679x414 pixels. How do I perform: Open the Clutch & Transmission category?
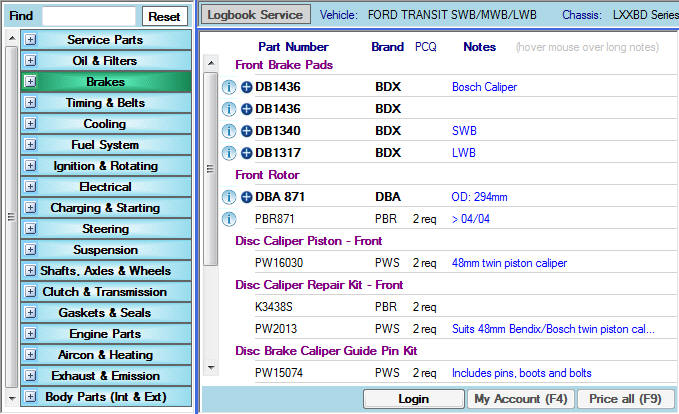[105, 292]
